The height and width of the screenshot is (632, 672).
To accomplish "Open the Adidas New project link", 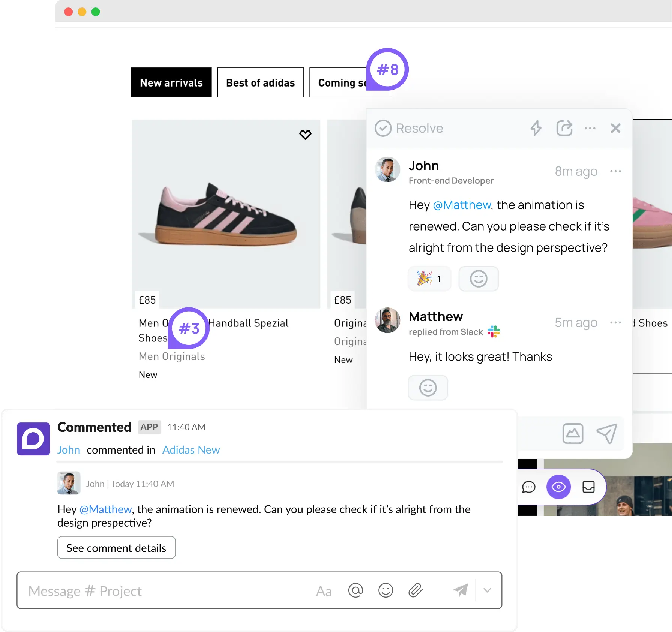I will point(191,450).
